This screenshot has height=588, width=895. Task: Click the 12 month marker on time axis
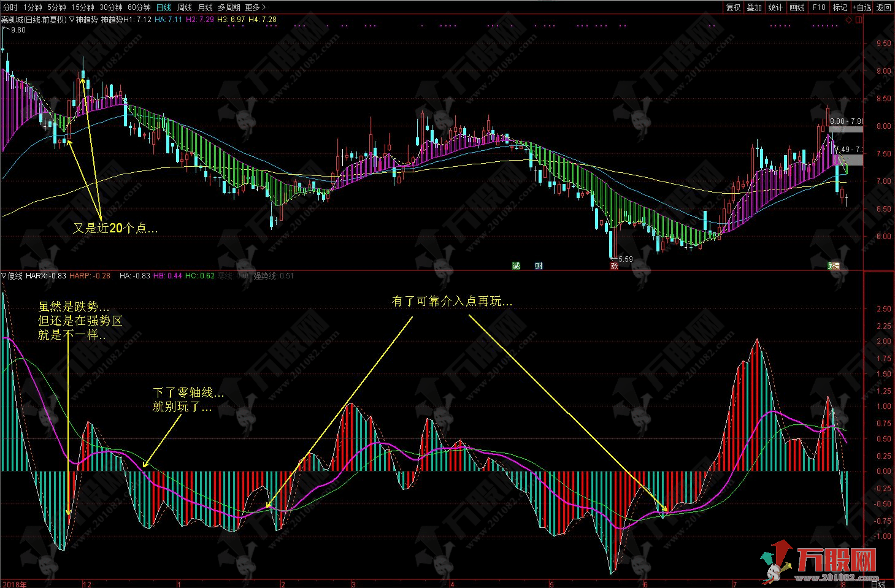86,584
